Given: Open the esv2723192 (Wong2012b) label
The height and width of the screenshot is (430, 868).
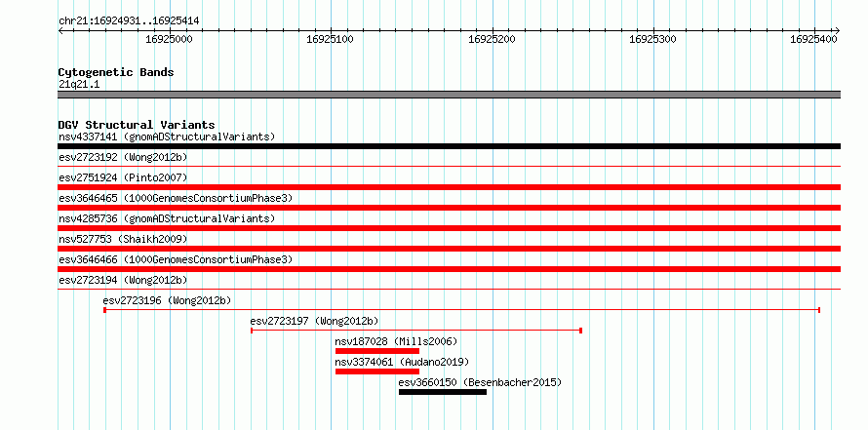Looking at the screenshot, I should pyautogui.click(x=123, y=157).
